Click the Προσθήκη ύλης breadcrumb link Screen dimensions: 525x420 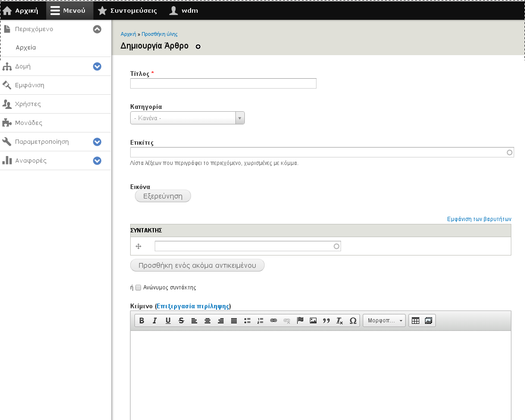click(x=159, y=34)
